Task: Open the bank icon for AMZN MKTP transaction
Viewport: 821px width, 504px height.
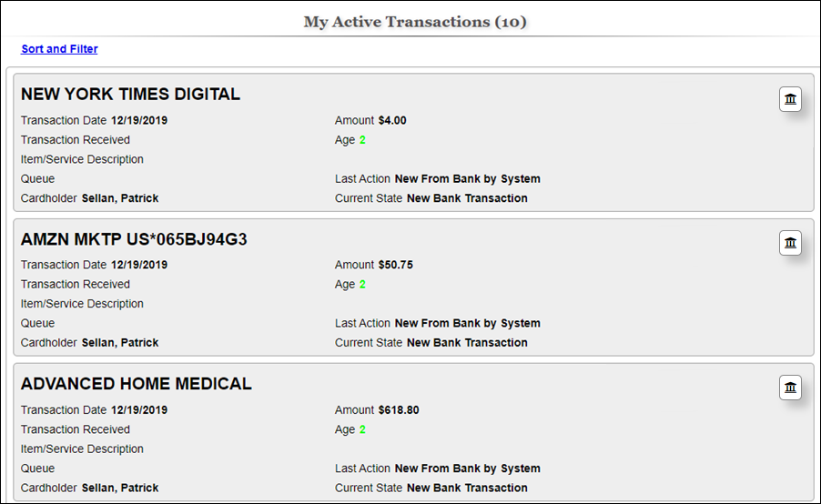Action: pos(790,243)
